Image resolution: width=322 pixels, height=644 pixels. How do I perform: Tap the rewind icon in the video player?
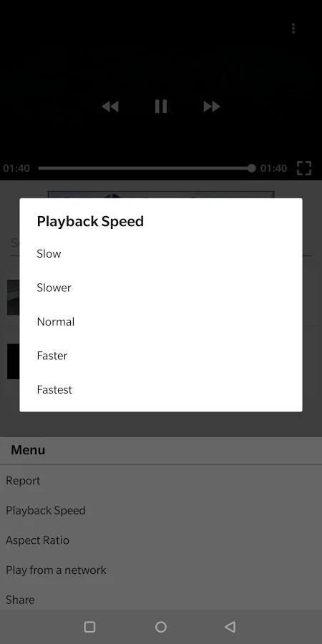tap(110, 107)
